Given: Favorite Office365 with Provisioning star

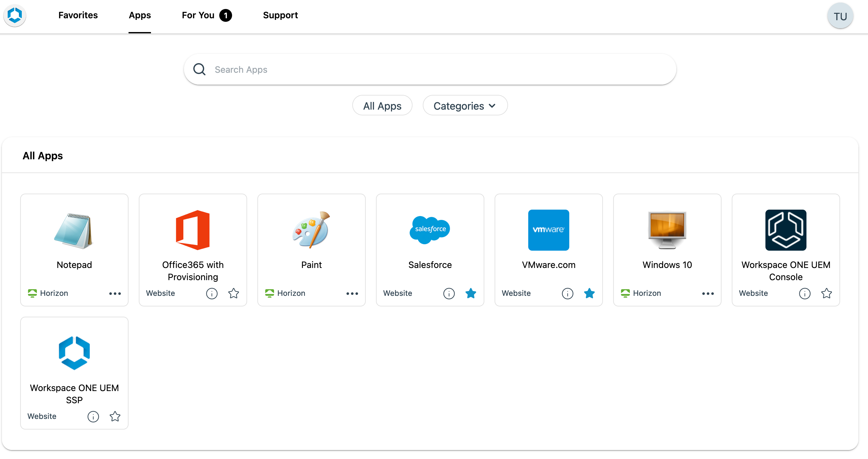Looking at the screenshot, I should point(233,293).
